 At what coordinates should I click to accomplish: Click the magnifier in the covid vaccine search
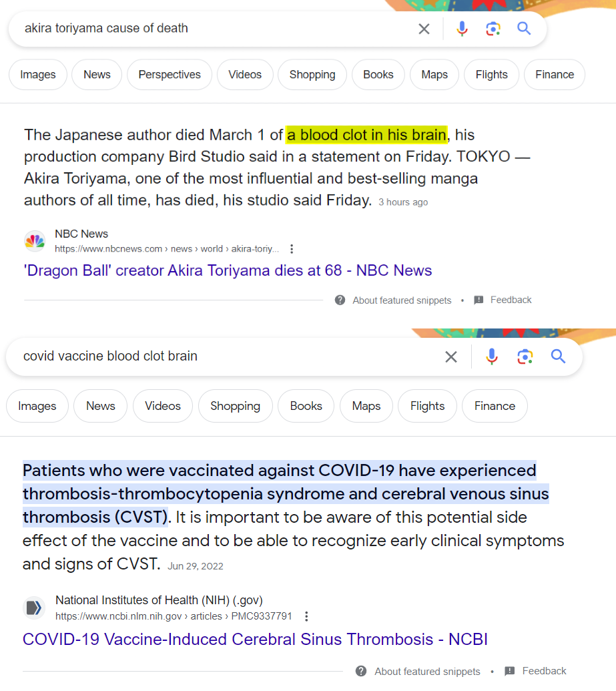click(558, 356)
